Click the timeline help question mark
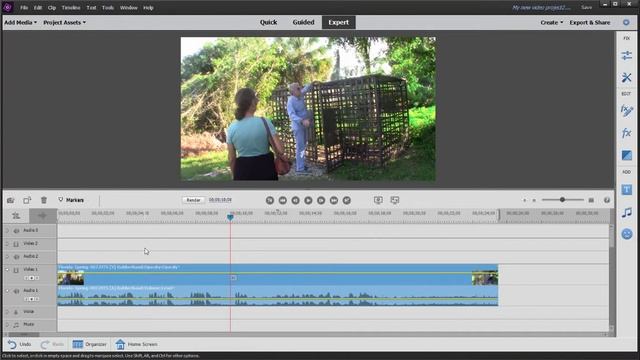The image size is (640, 360). tap(607, 200)
